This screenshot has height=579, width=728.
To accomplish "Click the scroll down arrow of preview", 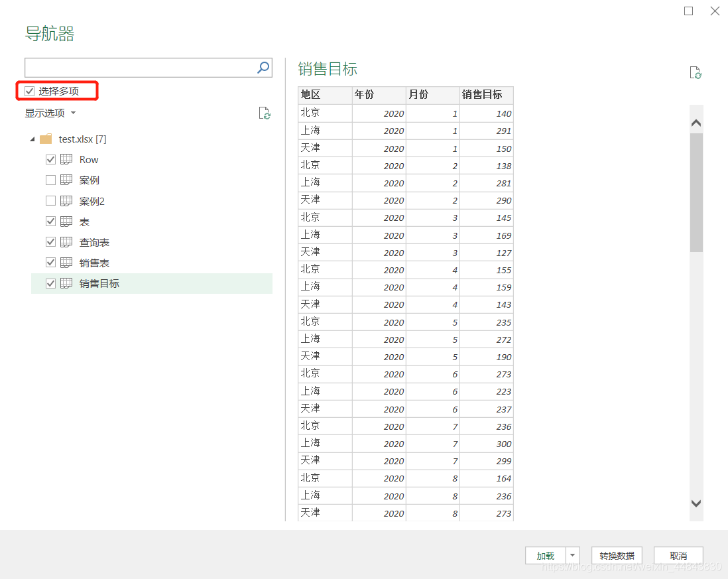I will [696, 503].
